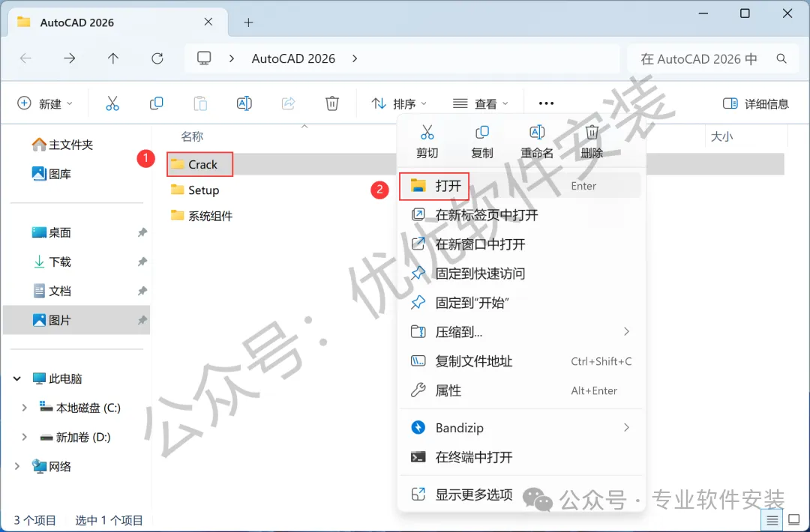Select the 系统组件 folder
Screen dimensions: 810x532
point(202,216)
